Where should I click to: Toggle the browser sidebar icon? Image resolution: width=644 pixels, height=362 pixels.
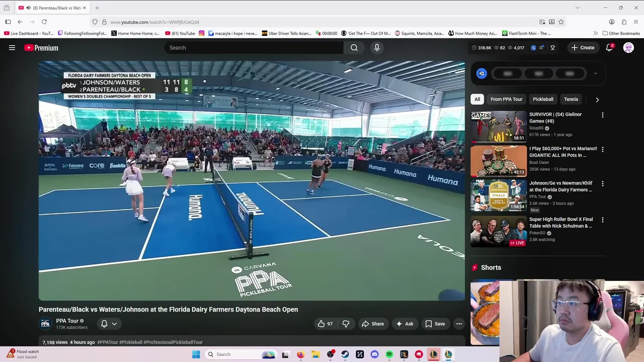(8, 22)
